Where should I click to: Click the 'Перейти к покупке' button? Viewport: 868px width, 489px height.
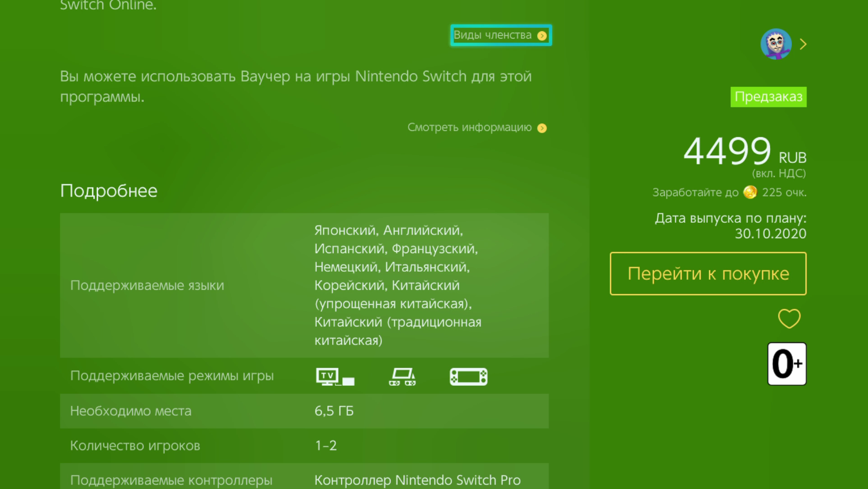(708, 273)
